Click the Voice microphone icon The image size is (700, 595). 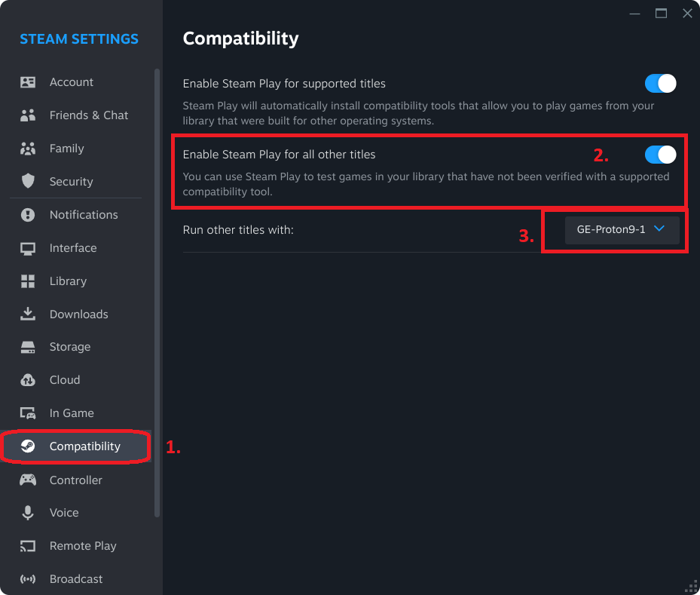[28, 513]
